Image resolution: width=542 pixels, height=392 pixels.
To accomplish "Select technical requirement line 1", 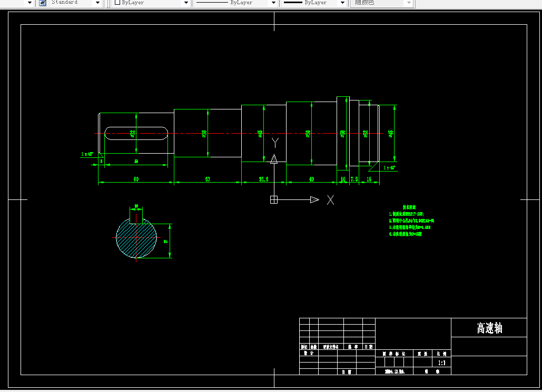I will 407,214.
